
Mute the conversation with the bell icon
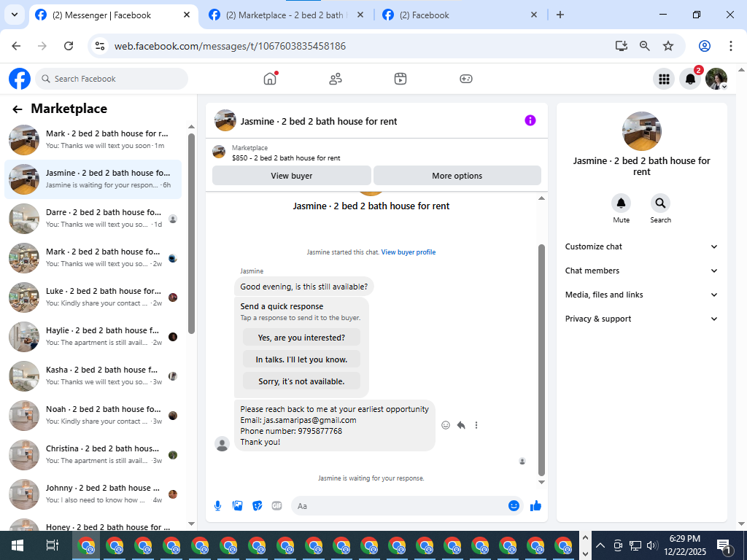click(x=622, y=203)
